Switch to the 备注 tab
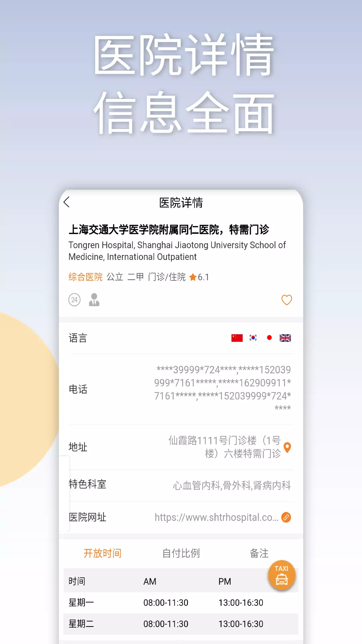The height and width of the screenshot is (644, 362). tap(259, 553)
